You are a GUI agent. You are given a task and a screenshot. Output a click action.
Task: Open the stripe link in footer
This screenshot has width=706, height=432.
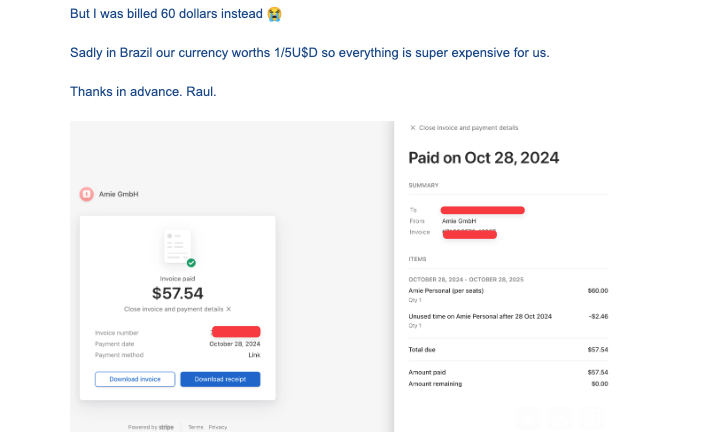coord(166,427)
